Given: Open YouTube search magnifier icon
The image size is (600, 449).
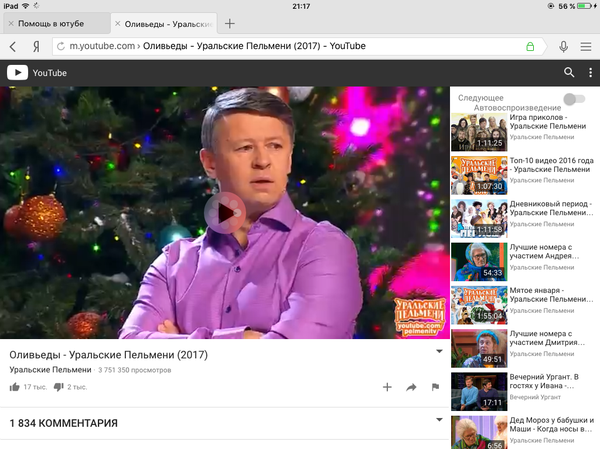Looking at the screenshot, I should tap(569, 72).
